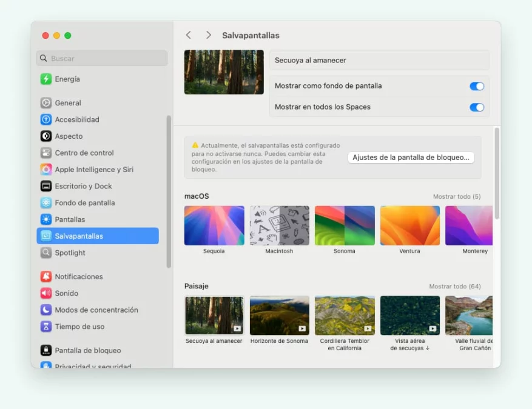Click the large screensaver preview image
The image size is (532, 409).
tap(224, 72)
